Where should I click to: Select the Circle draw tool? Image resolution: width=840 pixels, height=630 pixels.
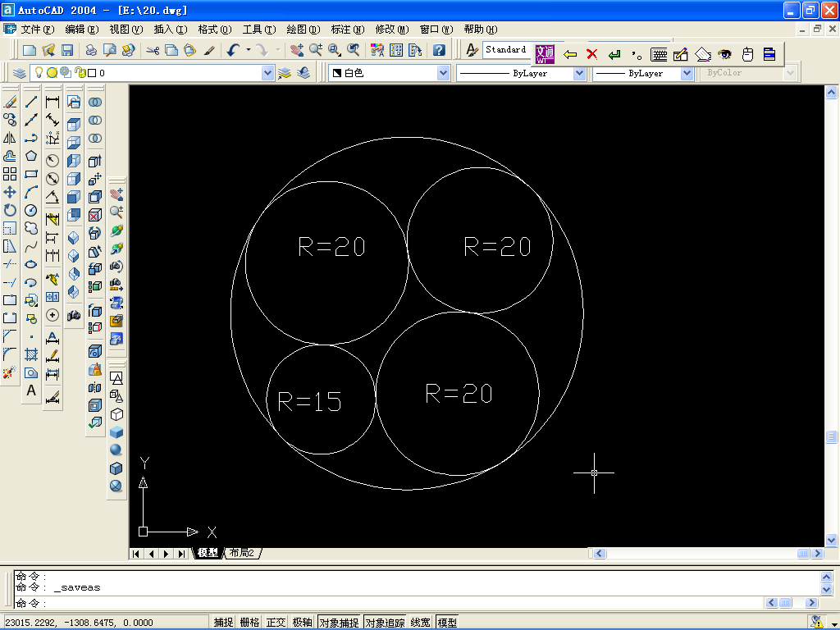tap(31, 210)
